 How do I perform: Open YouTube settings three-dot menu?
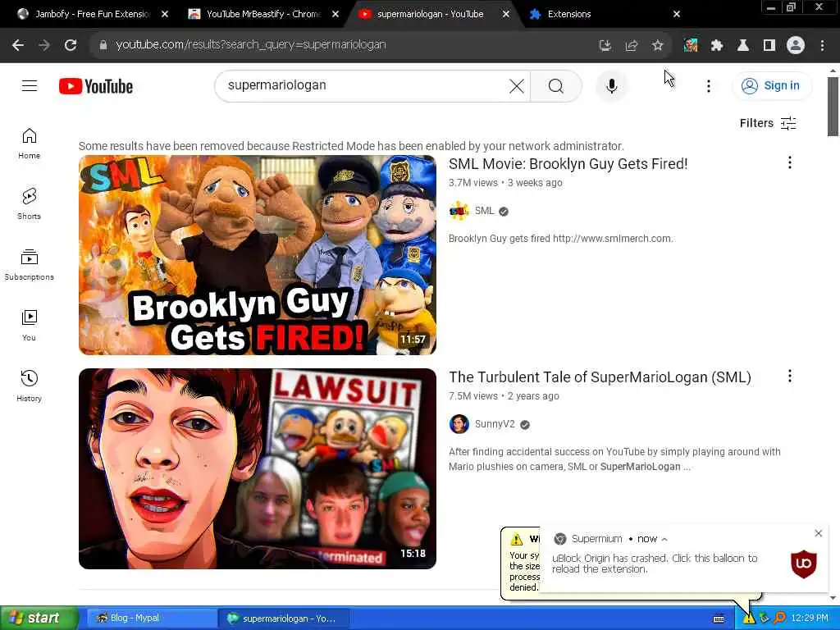[708, 85]
